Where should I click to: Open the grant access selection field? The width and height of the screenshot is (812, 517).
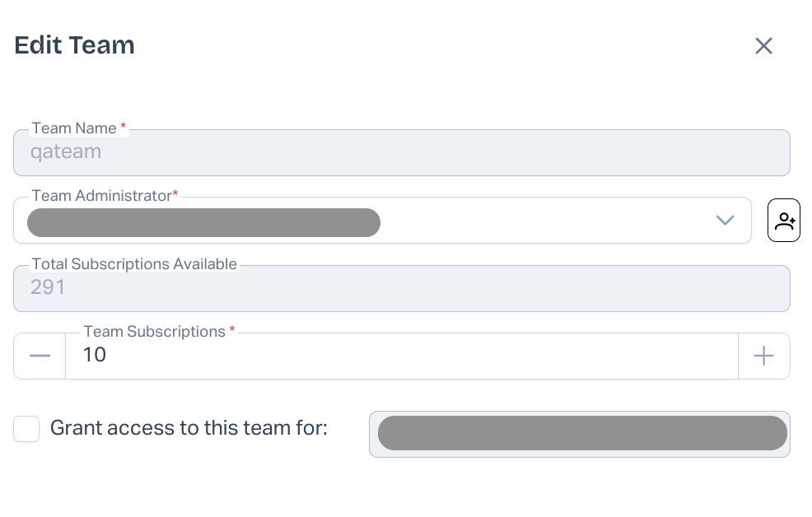coord(580,434)
